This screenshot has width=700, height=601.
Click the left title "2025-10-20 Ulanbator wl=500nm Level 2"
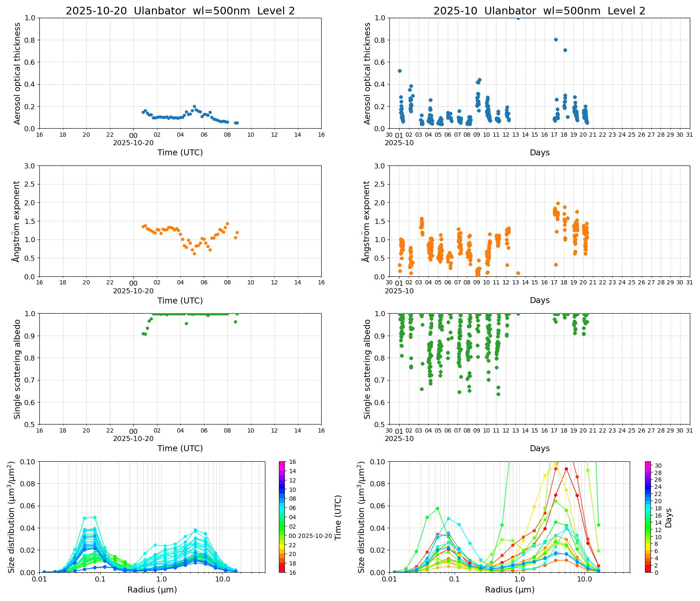pos(180,11)
